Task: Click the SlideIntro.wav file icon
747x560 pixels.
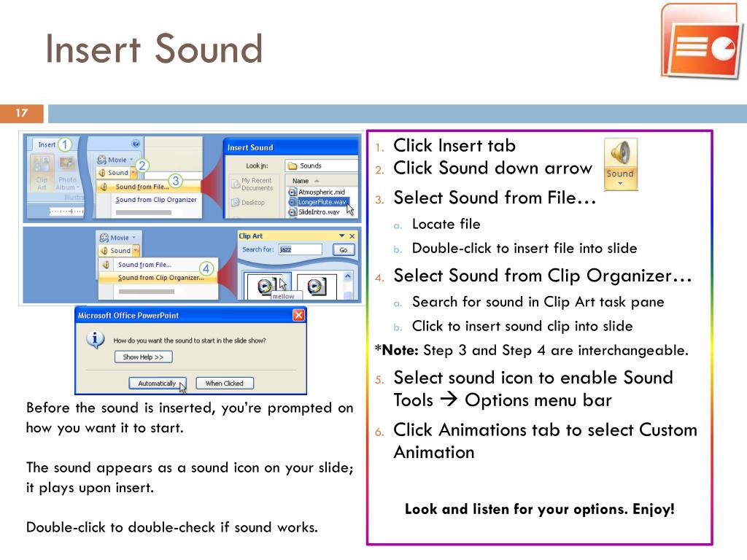Action: tap(293, 212)
